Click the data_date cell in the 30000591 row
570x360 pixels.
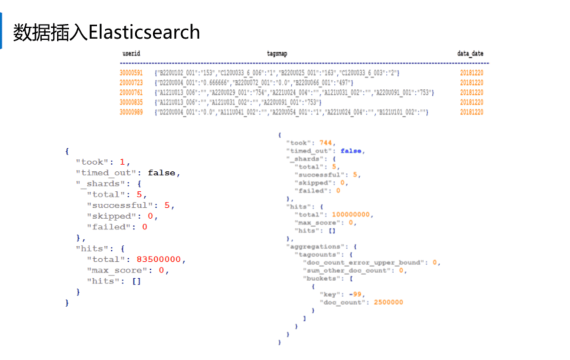coord(471,73)
